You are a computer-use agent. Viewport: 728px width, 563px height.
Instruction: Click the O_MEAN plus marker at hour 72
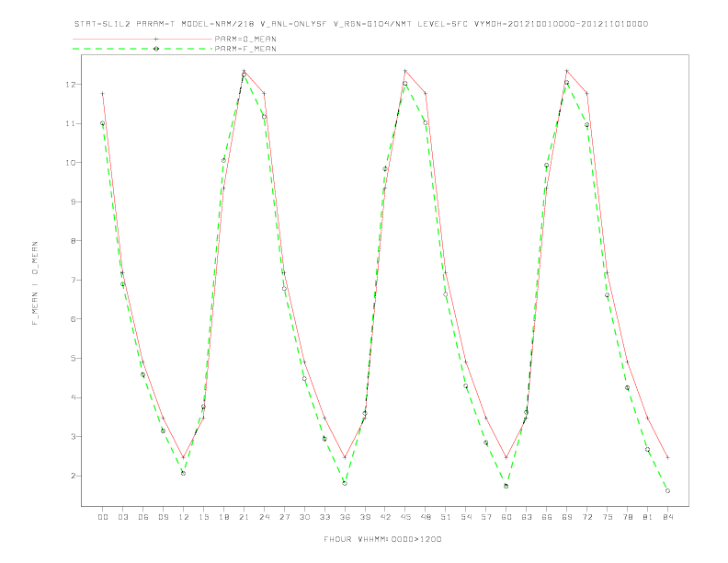tap(586, 93)
